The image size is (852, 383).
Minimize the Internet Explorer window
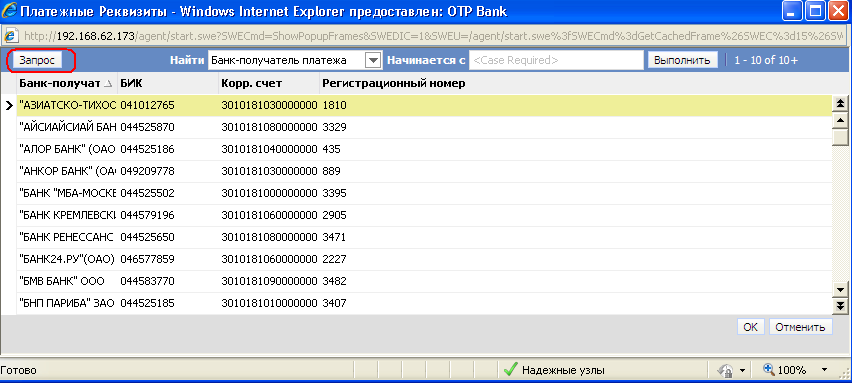(x=793, y=11)
